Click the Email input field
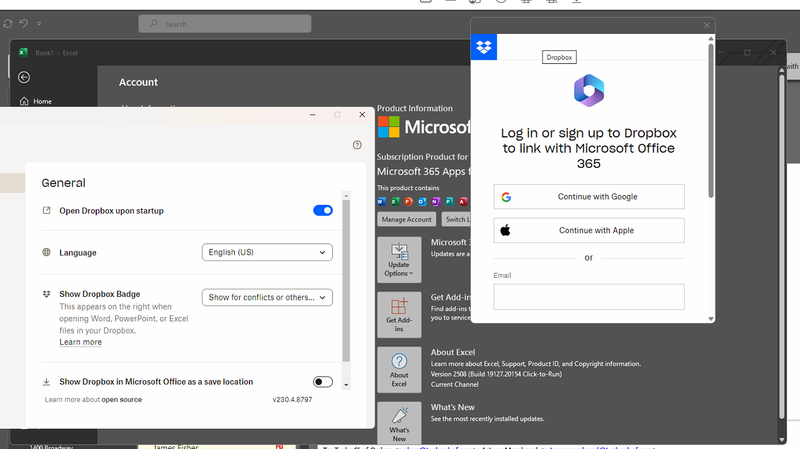Screen dimensions: 800x449 click(x=588, y=297)
